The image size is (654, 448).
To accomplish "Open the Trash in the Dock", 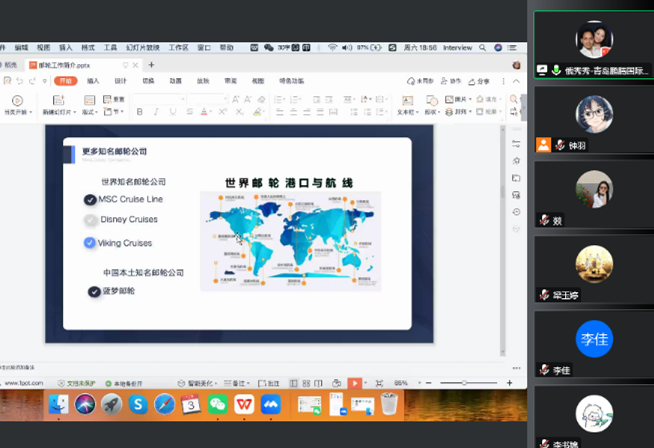I will click(388, 404).
